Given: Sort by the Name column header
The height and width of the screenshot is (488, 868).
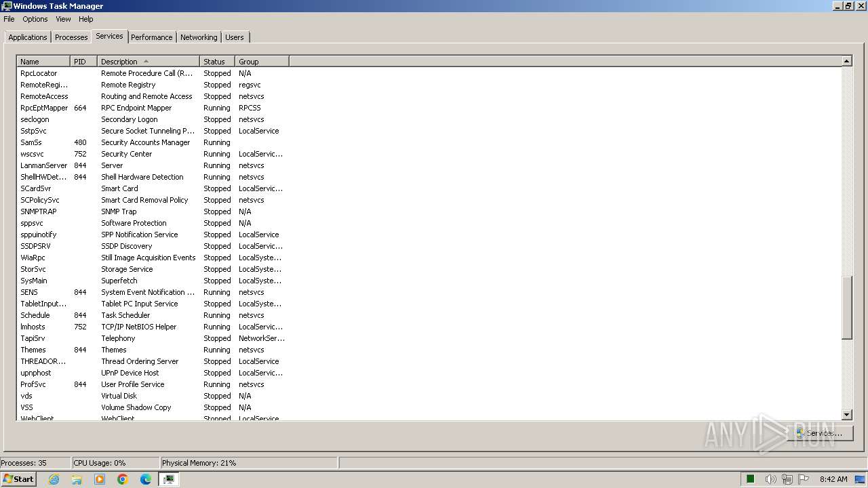Looking at the screenshot, I should (x=43, y=62).
